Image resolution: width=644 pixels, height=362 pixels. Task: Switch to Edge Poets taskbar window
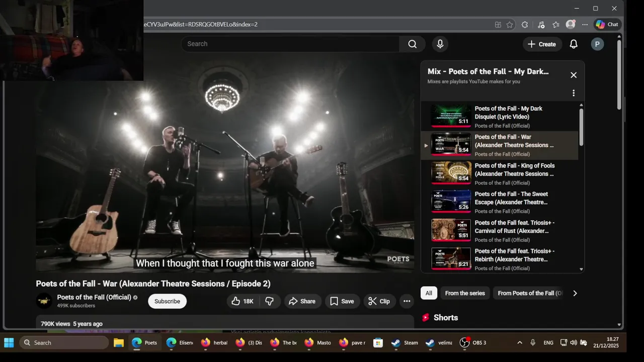(x=145, y=343)
